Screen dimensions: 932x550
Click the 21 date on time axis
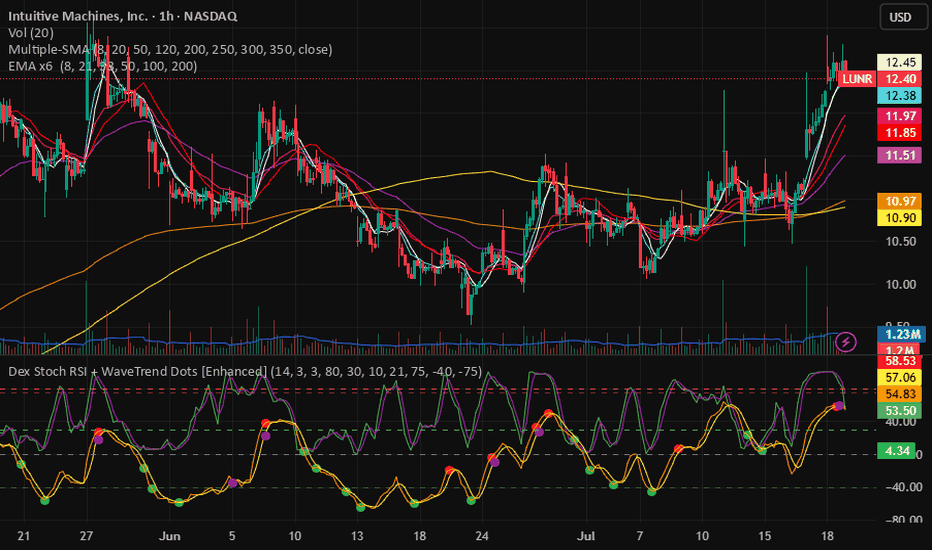tap(23, 536)
